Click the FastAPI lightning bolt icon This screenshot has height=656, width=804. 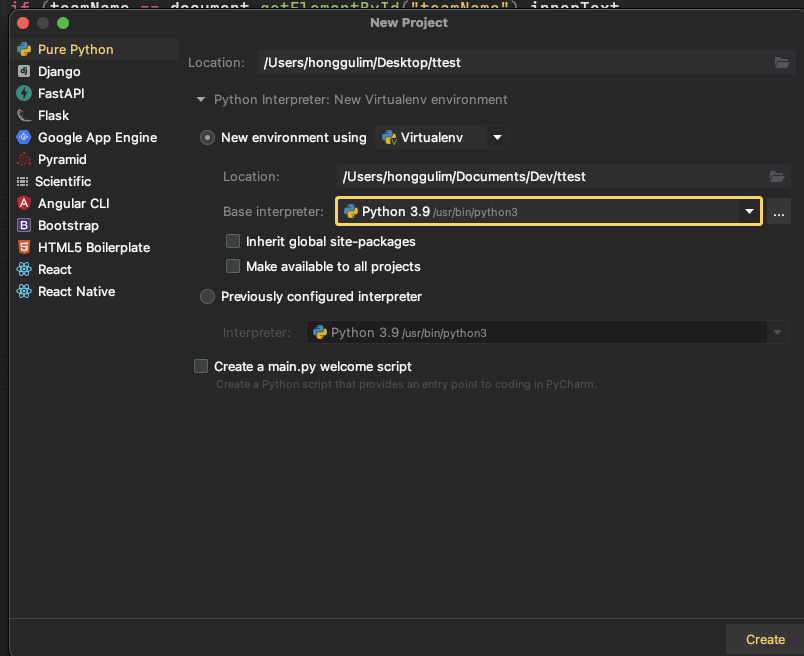point(24,93)
